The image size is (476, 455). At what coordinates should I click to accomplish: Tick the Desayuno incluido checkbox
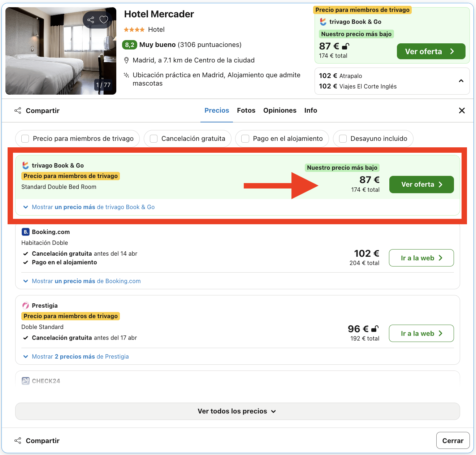tap(343, 139)
